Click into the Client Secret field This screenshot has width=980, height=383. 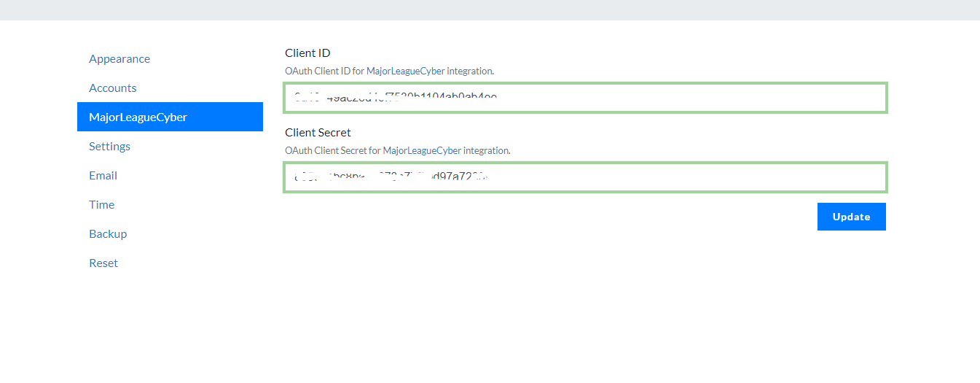click(585, 177)
